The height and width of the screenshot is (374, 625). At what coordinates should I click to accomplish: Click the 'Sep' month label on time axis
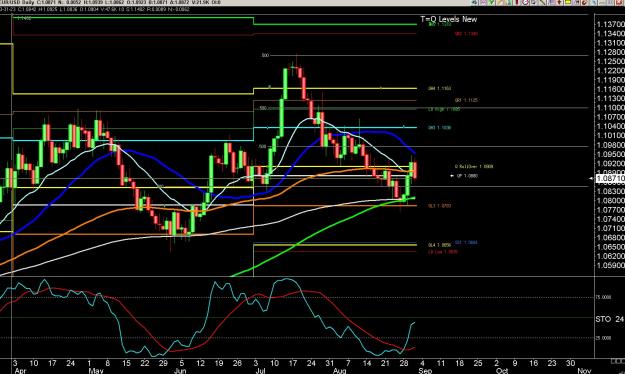[x=425, y=371]
